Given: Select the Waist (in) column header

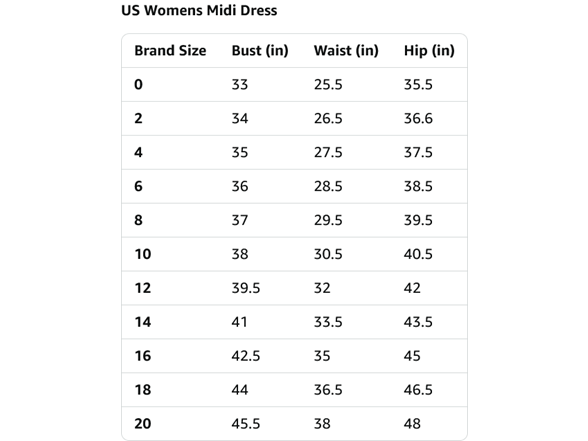Looking at the screenshot, I should coord(346,51).
